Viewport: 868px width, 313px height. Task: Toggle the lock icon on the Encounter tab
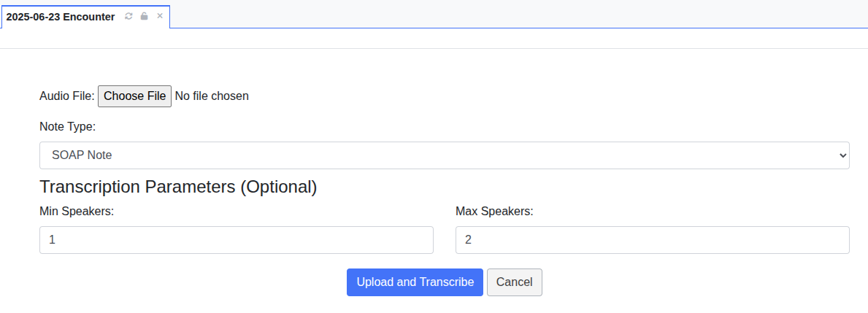(144, 16)
